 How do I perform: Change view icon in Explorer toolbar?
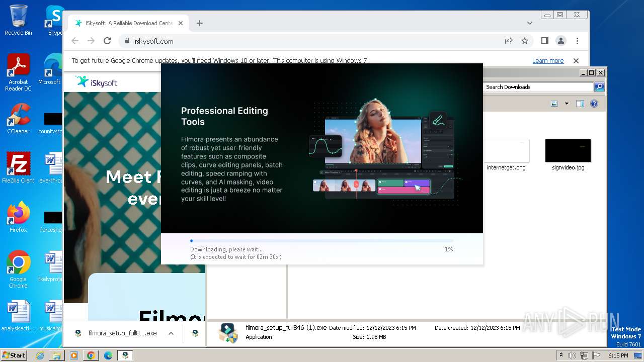554,104
